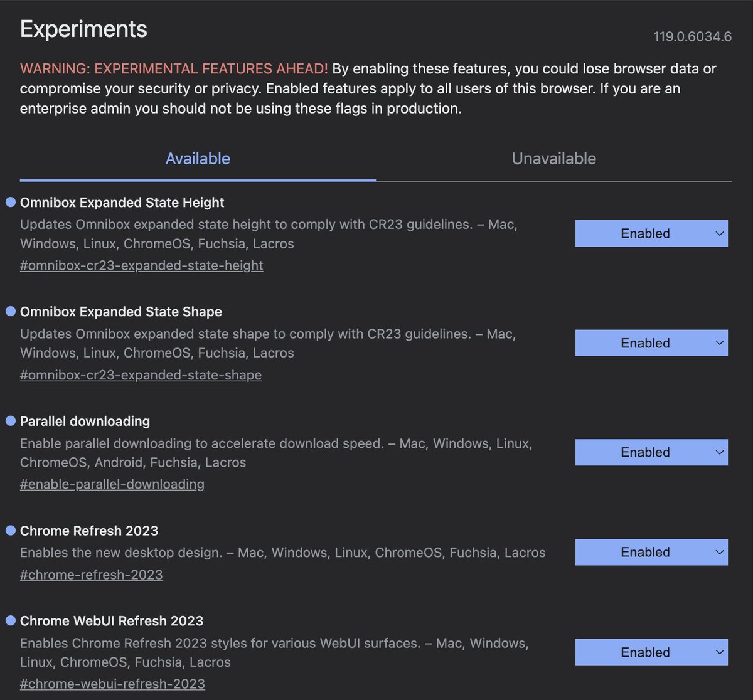Switch to the Available tab
The height and width of the screenshot is (700, 753).
coord(198,159)
